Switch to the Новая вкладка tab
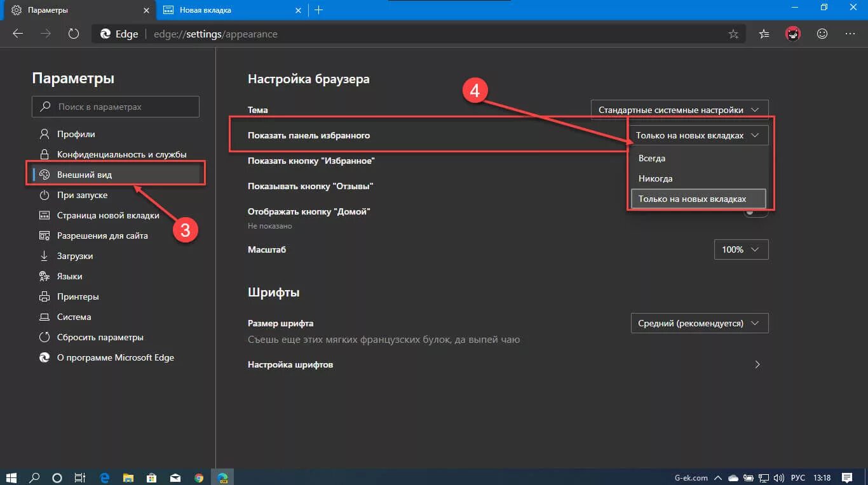868x485 pixels. [x=231, y=10]
